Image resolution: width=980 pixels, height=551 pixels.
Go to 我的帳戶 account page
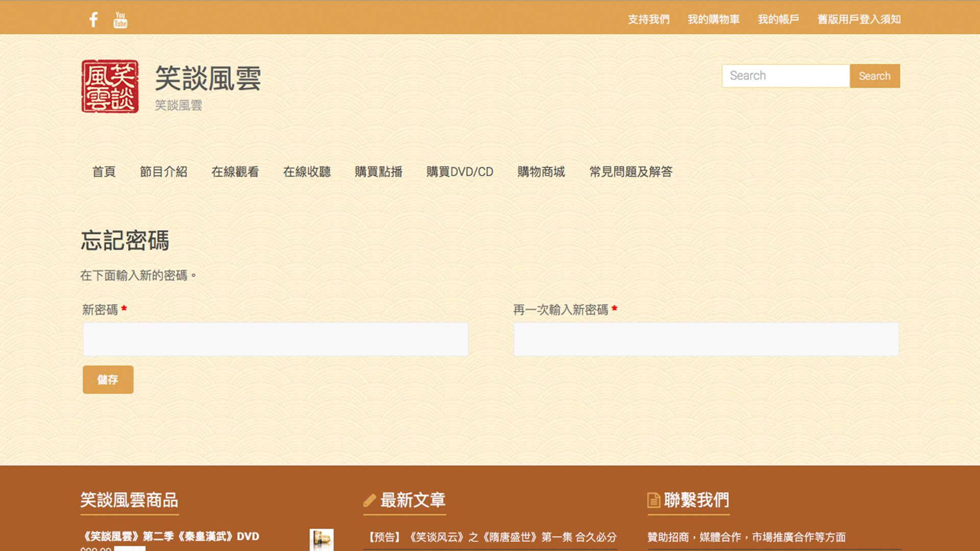click(x=778, y=19)
